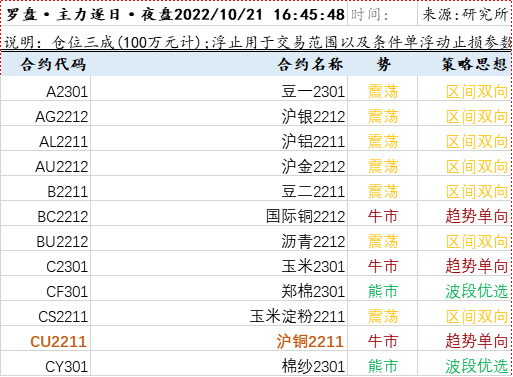Image resolution: width=513 pixels, height=377 pixels.
Task: Select 震荡 trend in B2211 row
Action: click(x=383, y=191)
